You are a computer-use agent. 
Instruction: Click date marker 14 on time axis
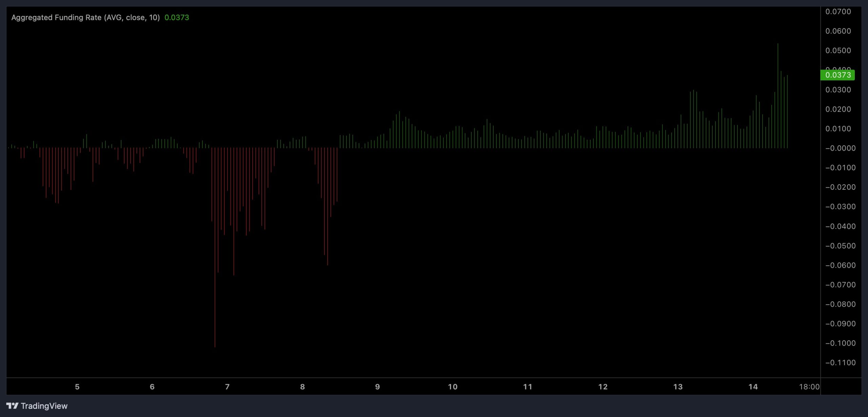point(753,387)
